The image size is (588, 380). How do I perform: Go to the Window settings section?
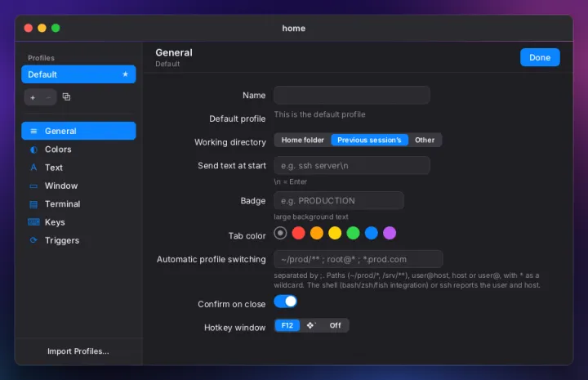click(x=78, y=186)
